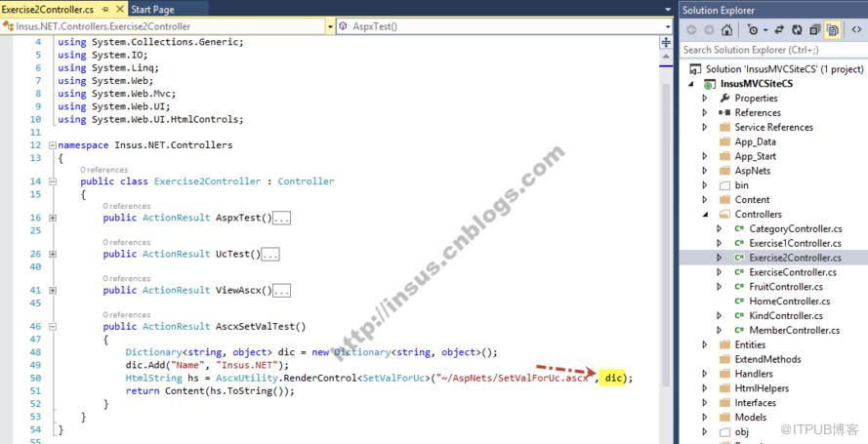The image size is (868, 444).
Task: Open Pending Changes Filter clock icon
Action: [x=753, y=30]
